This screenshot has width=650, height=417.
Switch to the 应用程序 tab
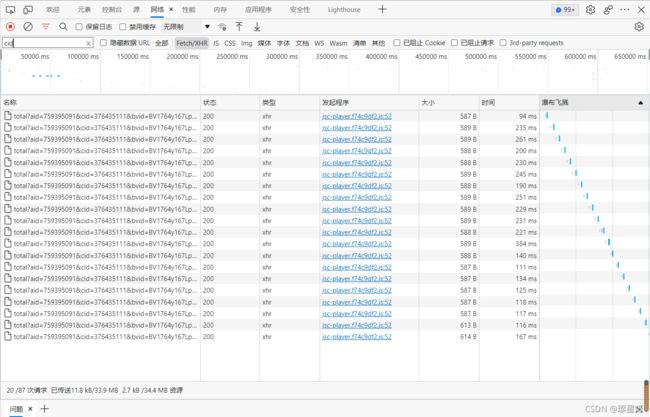click(x=258, y=10)
